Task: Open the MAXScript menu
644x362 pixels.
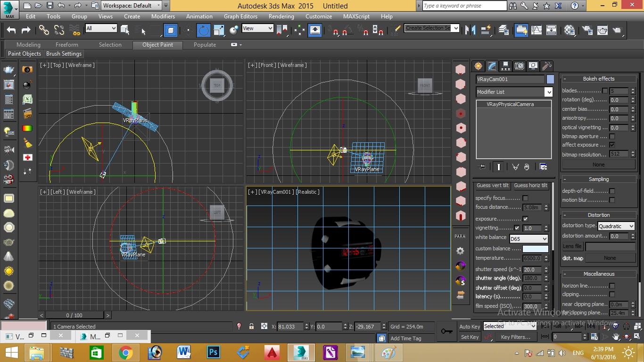Action: pyautogui.click(x=356, y=16)
